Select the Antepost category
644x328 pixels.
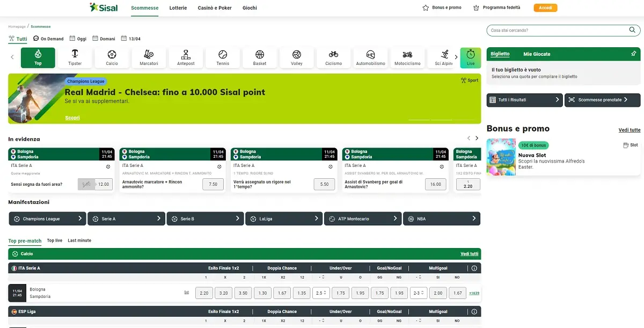(186, 58)
